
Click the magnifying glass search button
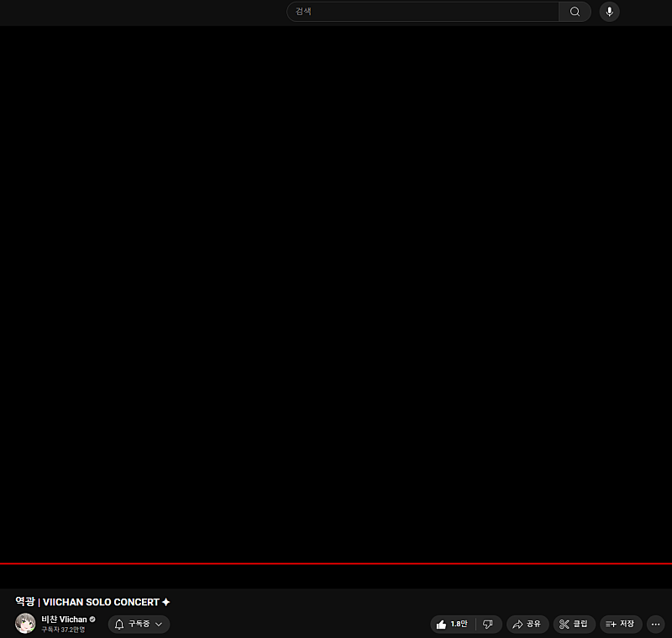point(575,12)
